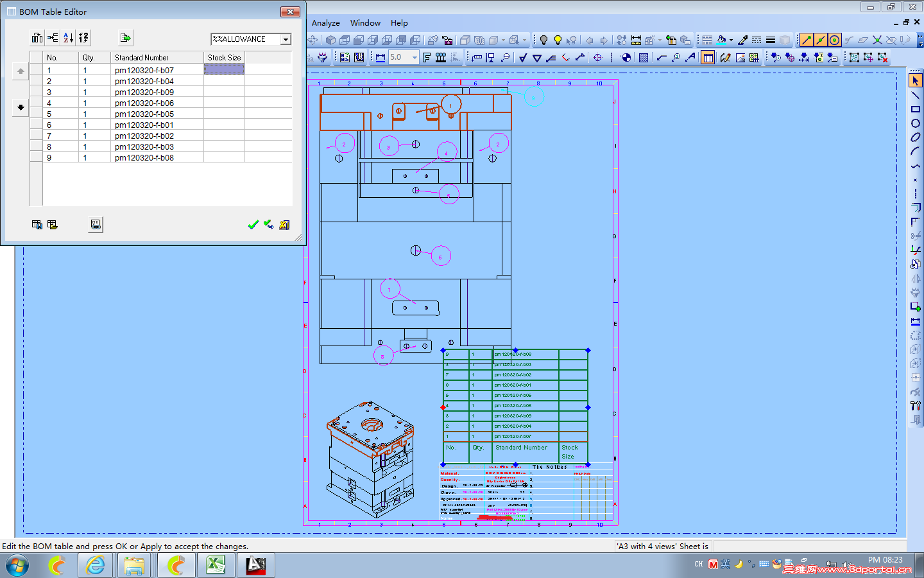Click the feature control frame F icon
The image size is (924, 578).
(427, 57)
